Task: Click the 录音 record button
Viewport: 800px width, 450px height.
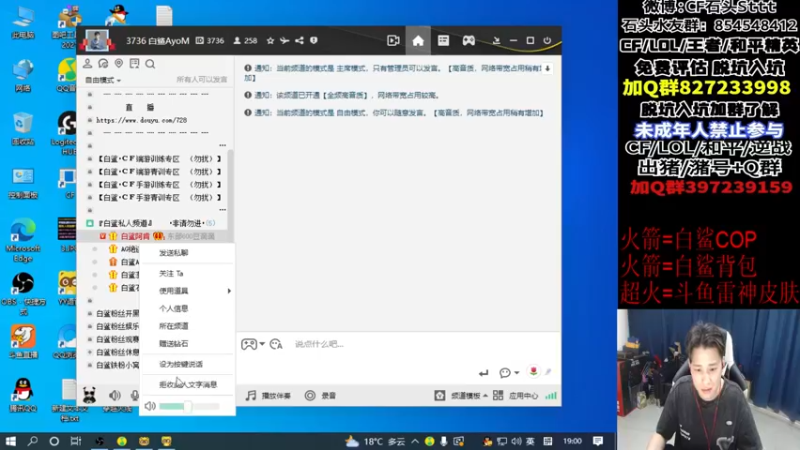Action: click(x=320, y=396)
